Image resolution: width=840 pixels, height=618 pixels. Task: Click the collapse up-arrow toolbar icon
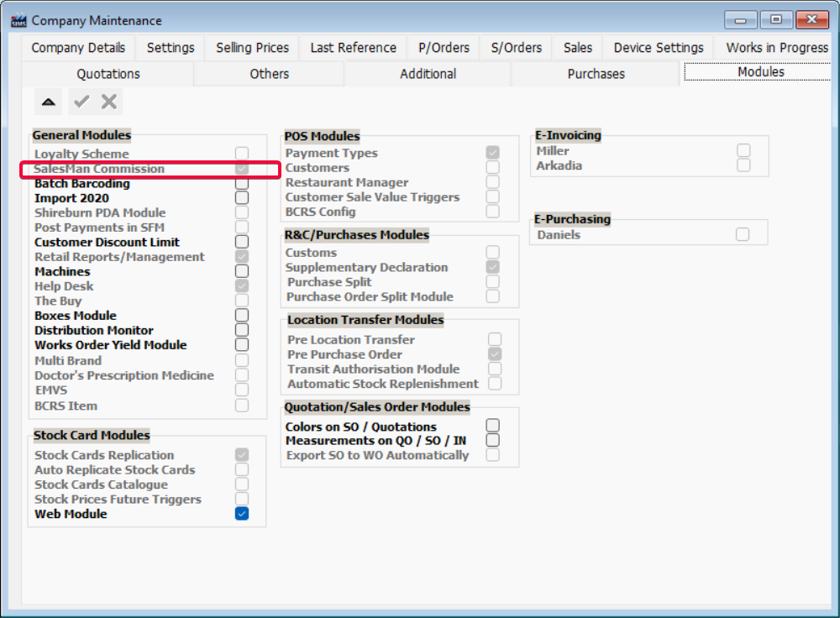(49, 102)
